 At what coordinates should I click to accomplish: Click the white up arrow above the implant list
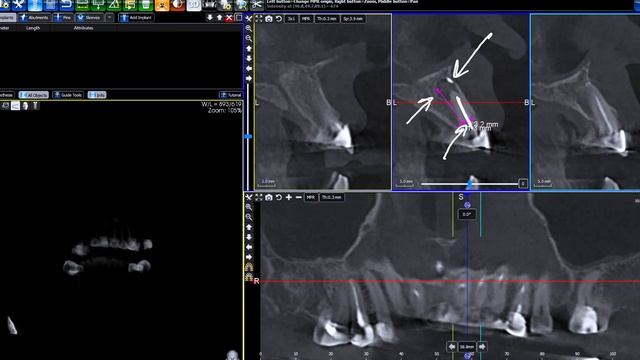220,18
